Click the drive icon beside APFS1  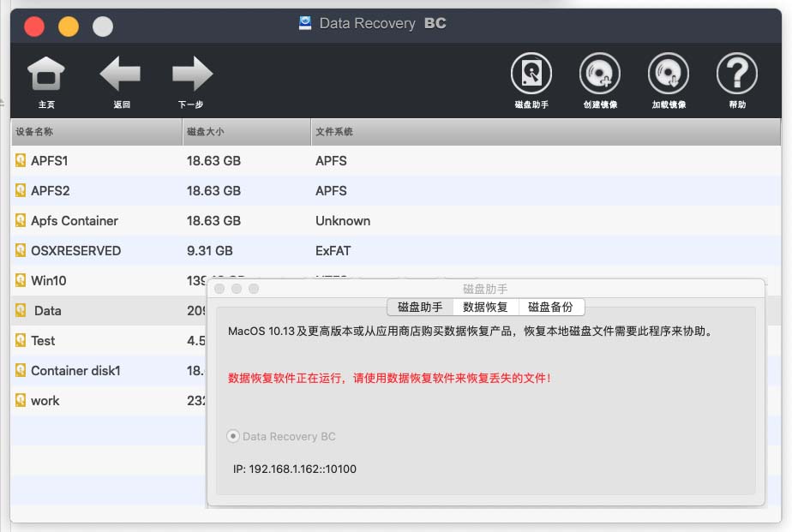tap(21, 160)
